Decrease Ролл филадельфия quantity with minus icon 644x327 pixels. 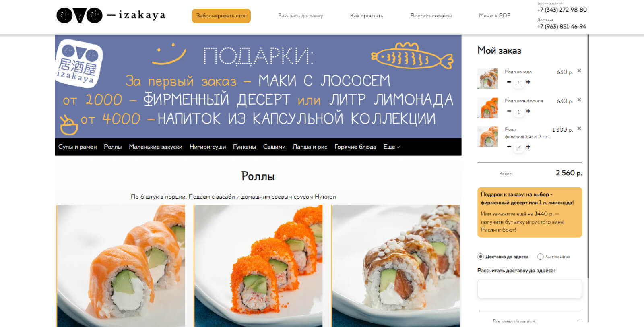pyautogui.click(x=509, y=147)
